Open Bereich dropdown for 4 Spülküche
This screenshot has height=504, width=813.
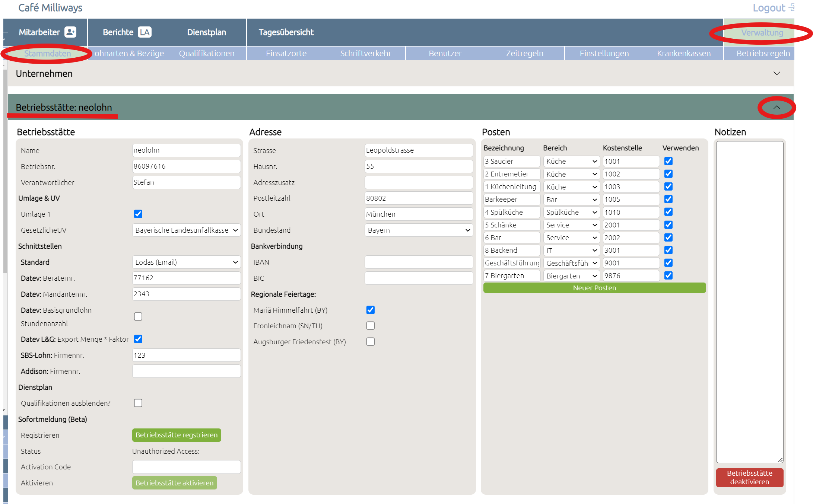pos(571,212)
